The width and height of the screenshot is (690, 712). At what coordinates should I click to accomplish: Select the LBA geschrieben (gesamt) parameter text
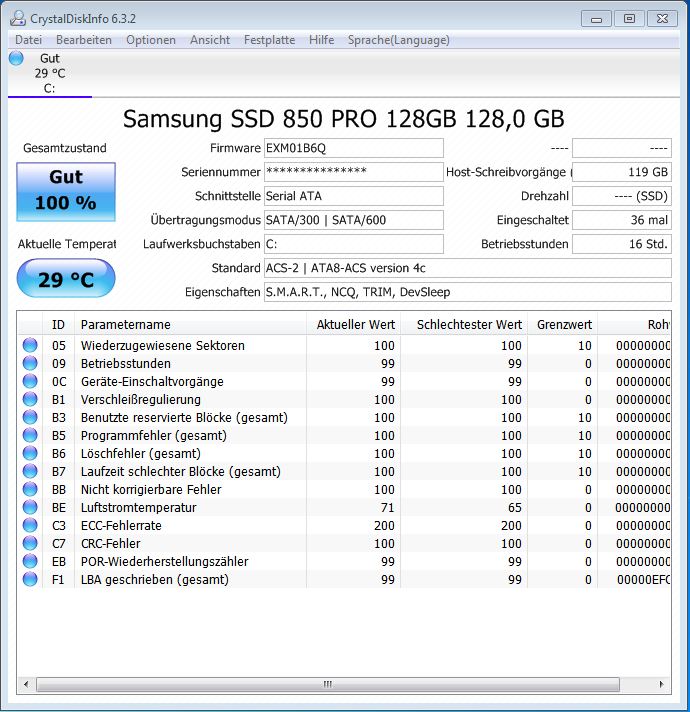coord(155,580)
